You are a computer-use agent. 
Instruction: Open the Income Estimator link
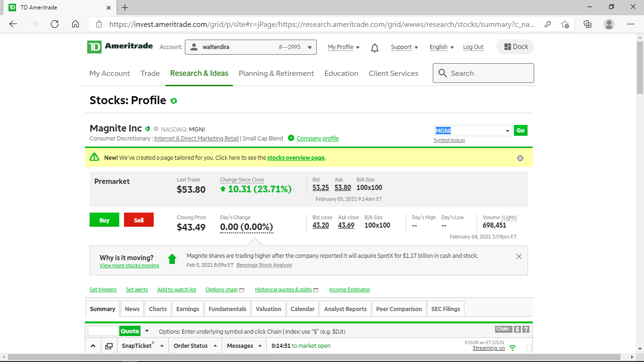point(350,290)
